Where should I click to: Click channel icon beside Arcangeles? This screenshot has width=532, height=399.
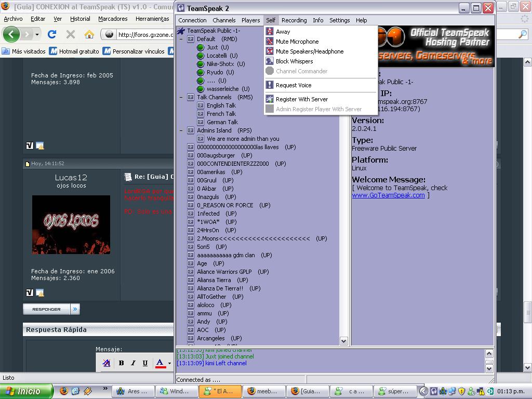[x=191, y=338]
